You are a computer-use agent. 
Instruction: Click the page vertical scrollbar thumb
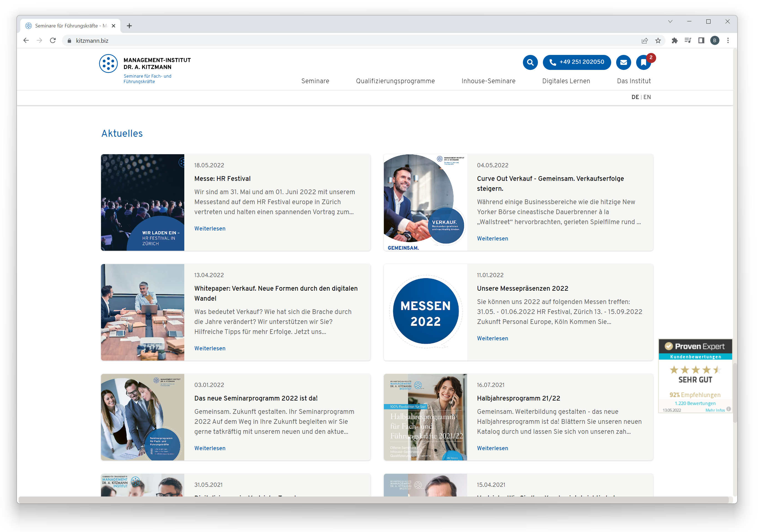pos(735,393)
